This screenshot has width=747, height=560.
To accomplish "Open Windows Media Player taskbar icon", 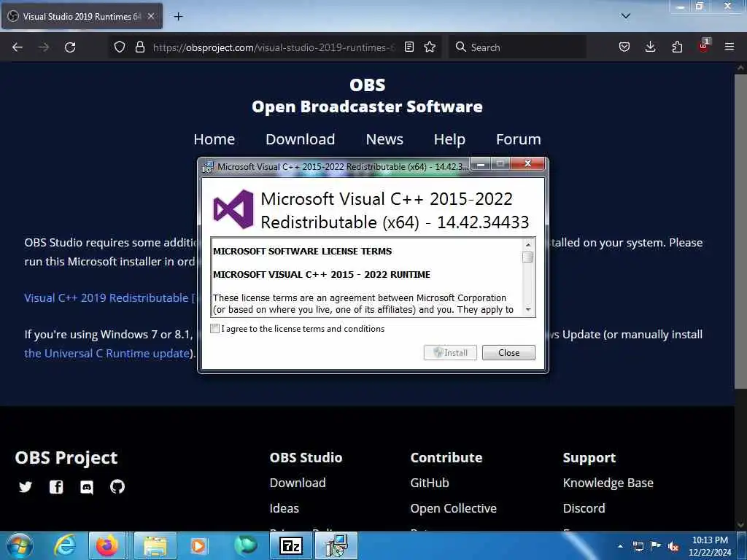I will pos(198,545).
